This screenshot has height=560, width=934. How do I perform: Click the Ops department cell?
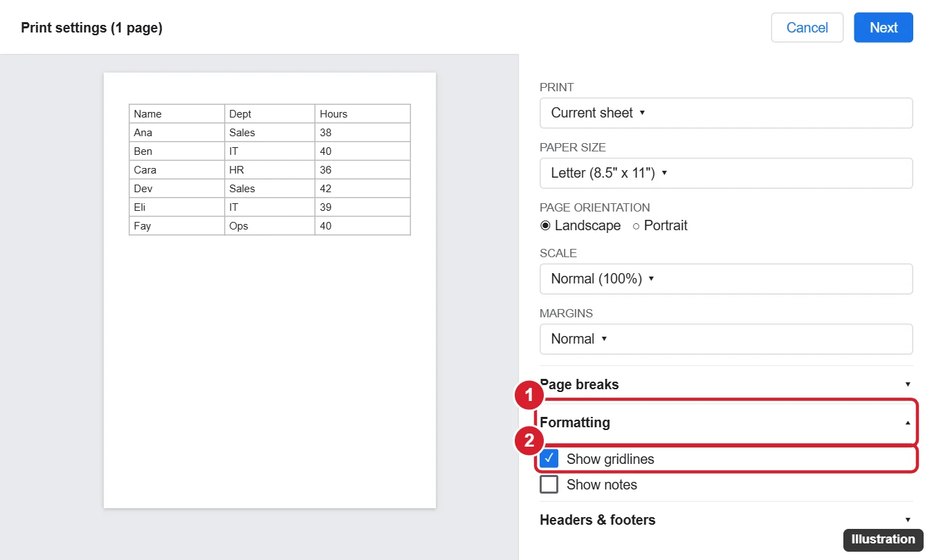tap(270, 226)
